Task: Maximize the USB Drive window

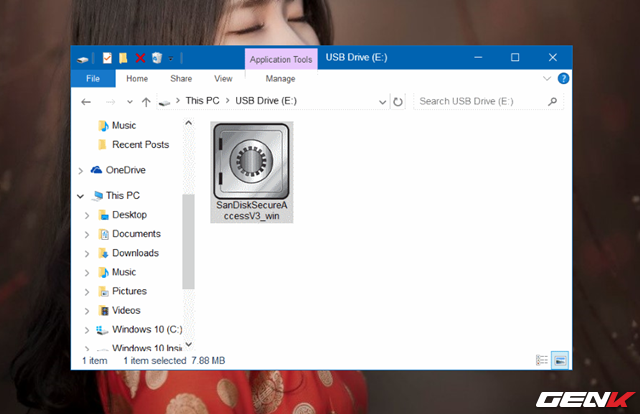Action: pos(515,58)
